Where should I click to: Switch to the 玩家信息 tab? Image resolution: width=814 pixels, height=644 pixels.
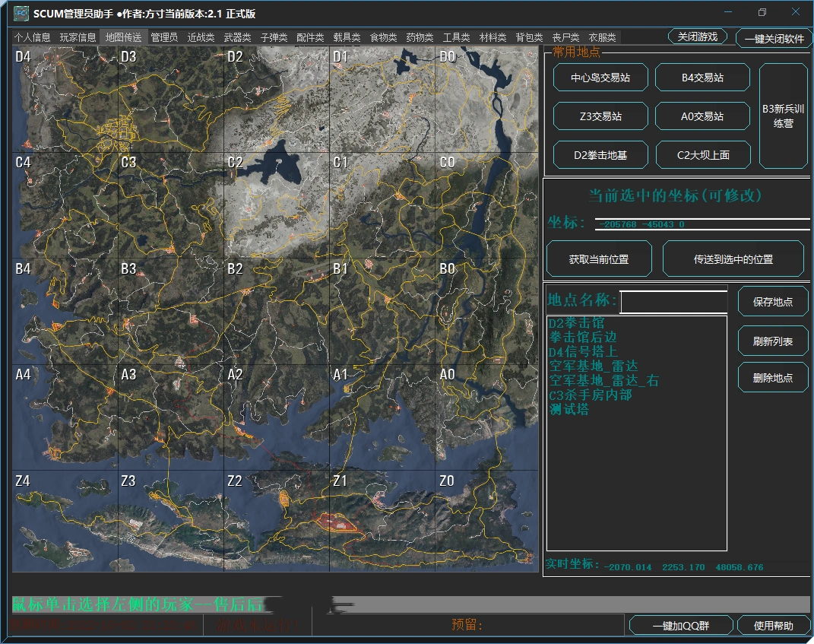pyautogui.click(x=78, y=37)
